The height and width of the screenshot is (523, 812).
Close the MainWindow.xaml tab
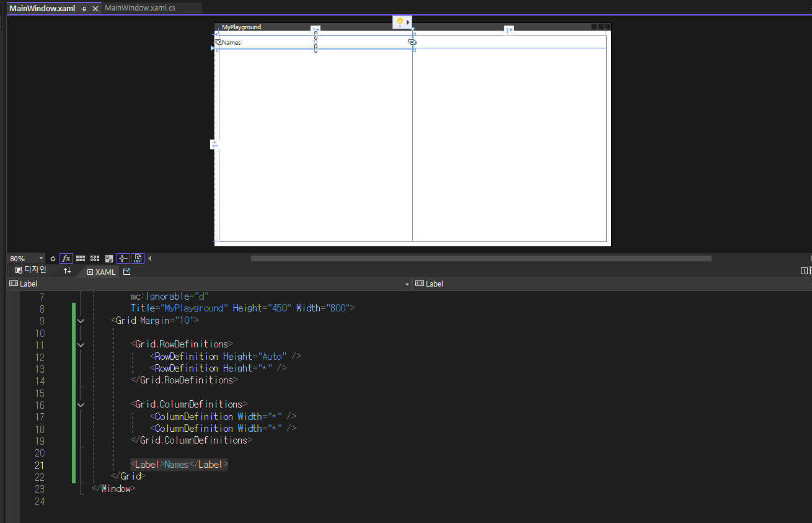95,9
